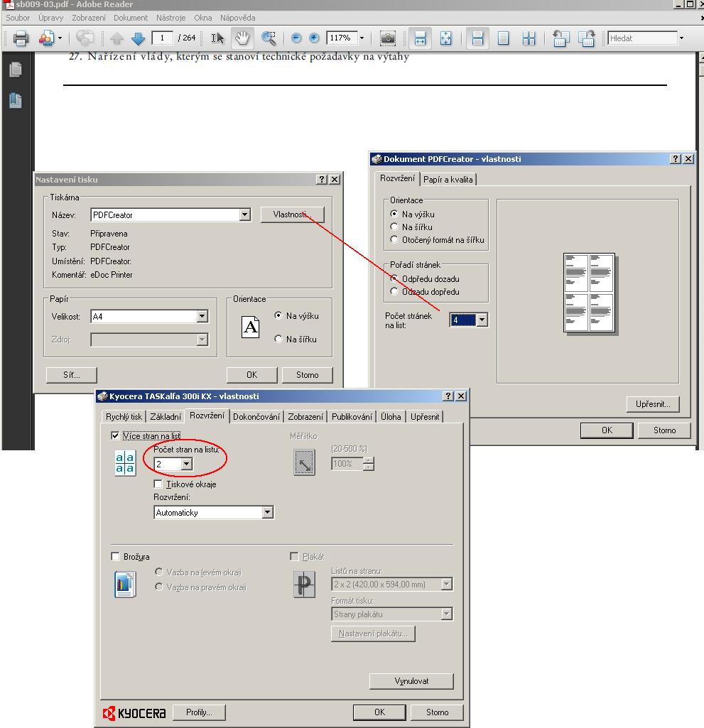Expand collaboration icon dropdown arrow
Viewport: 704px width, 728px height.
60,38
